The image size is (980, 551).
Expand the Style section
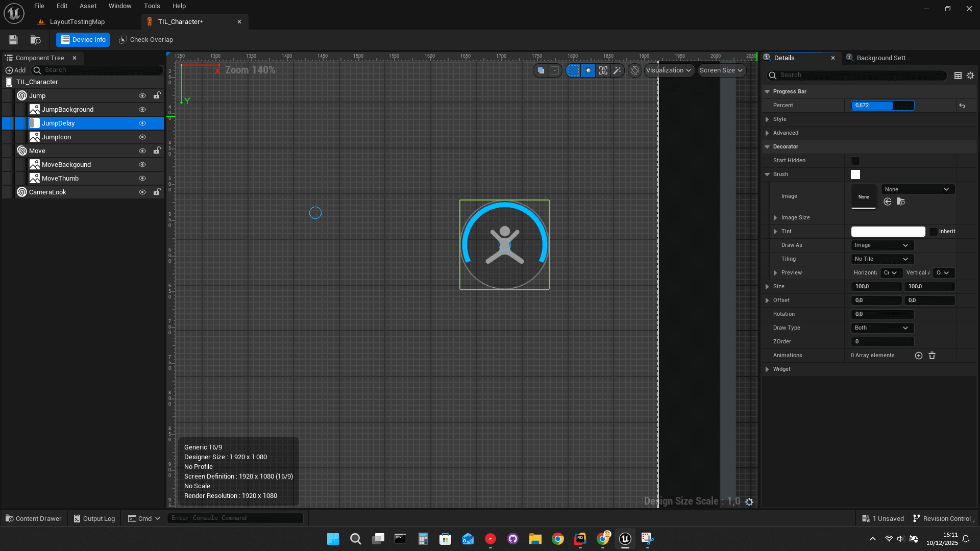point(767,119)
